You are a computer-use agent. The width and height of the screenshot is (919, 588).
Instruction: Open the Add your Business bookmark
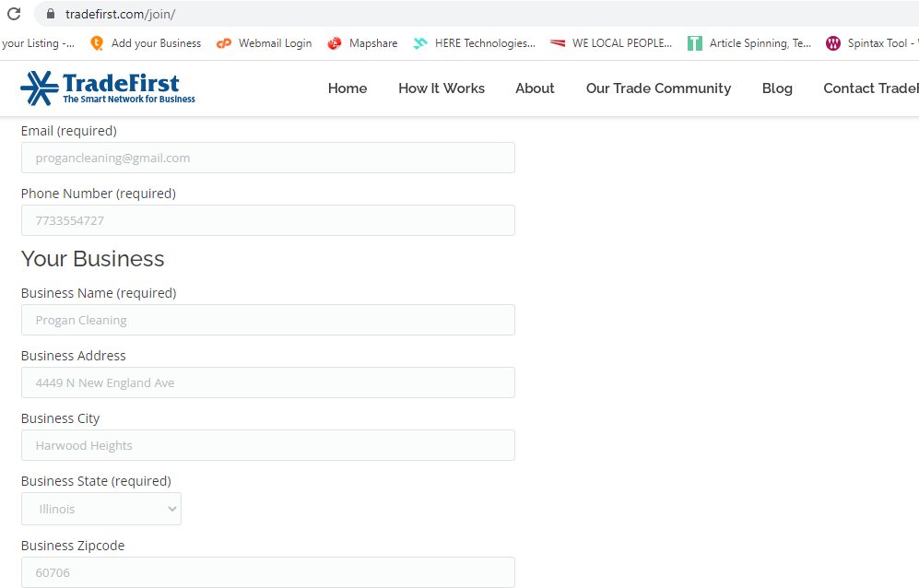[x=146, y=43]
